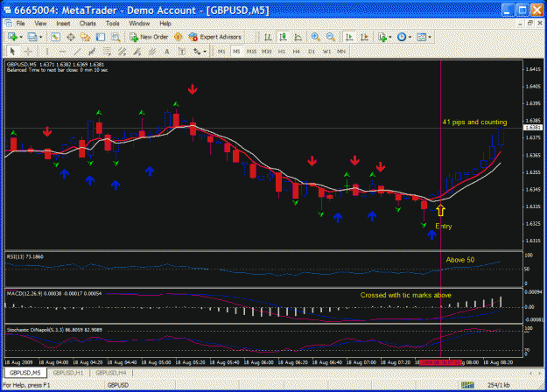Click 'Crossed with tic marks above' text

pyautogui.click(x=406, y=295)
